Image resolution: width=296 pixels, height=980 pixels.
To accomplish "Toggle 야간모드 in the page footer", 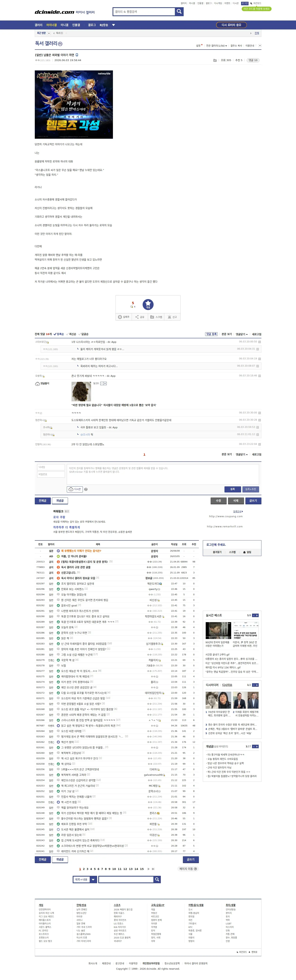I will pyautogui.click(x=241, y=952).
